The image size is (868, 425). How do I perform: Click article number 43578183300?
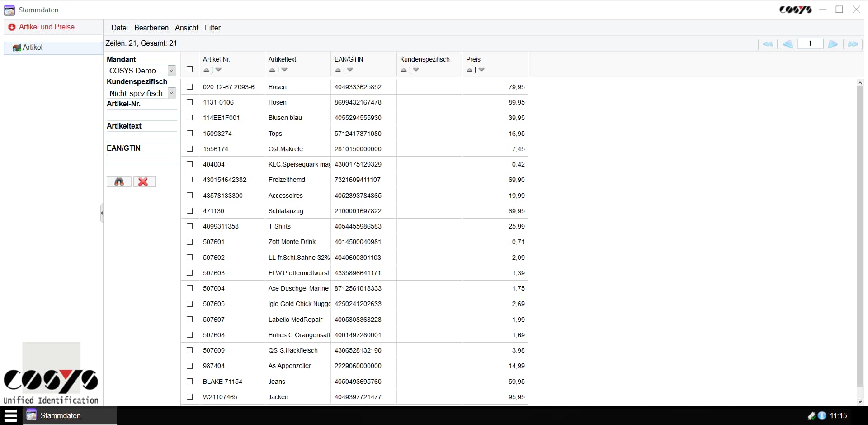pos(223,196)
